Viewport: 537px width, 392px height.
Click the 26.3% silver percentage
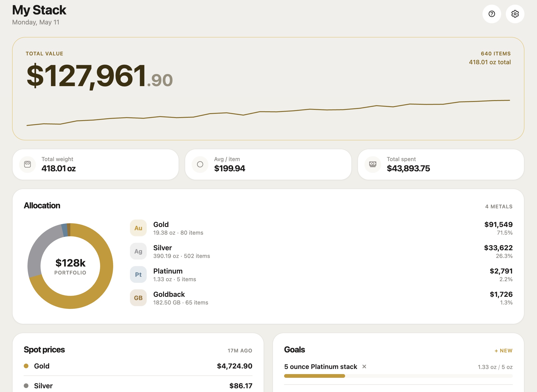[504, 256]
